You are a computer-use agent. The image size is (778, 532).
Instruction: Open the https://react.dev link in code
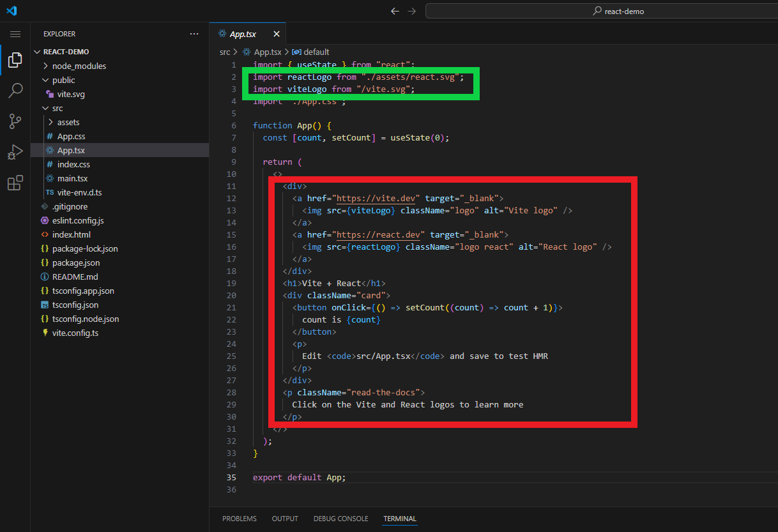tap(379, 235)
